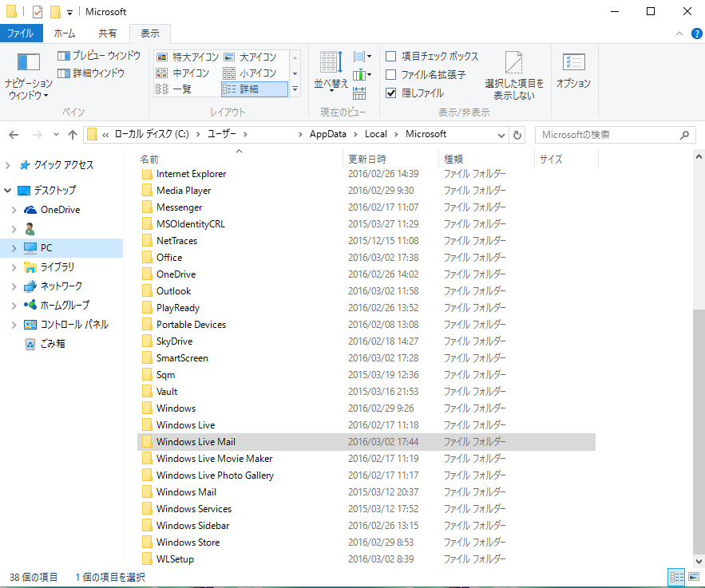Sort by Size (サイズ) column header
Screen dimensions: 705x588
[567, 159]
